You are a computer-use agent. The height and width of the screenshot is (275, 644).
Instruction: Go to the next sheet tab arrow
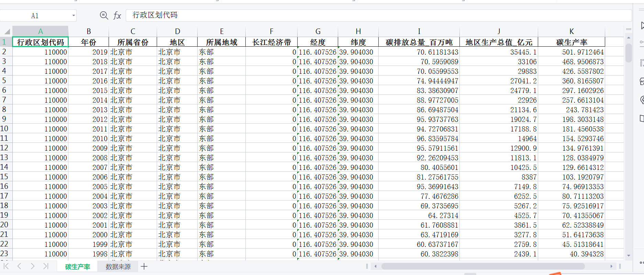[33, 266]
